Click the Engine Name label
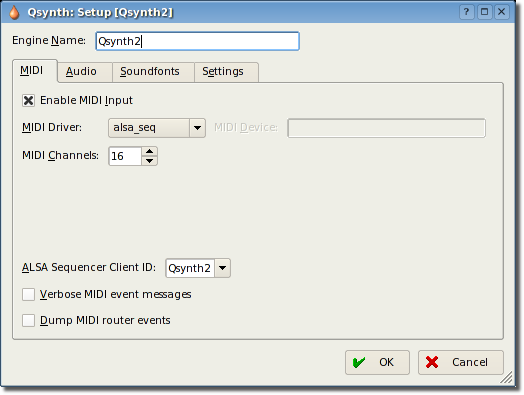524x395 pixels. coord(49,41)
